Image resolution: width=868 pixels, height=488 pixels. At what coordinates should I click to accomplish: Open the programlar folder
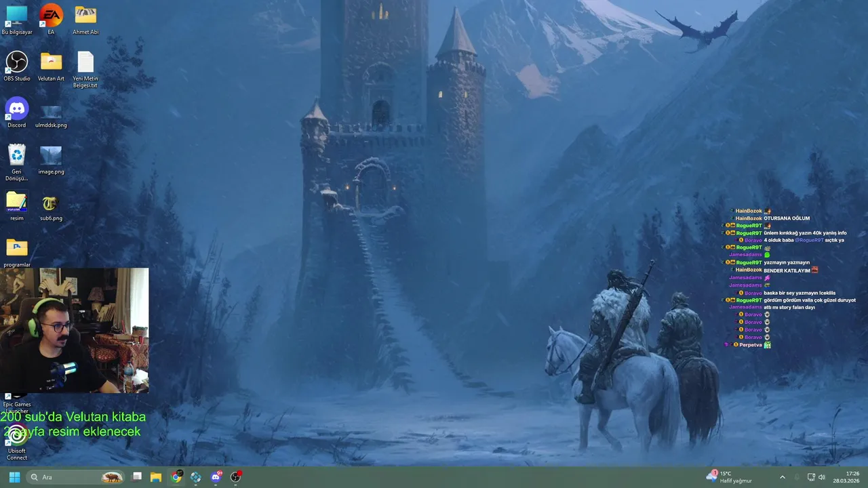16,253
